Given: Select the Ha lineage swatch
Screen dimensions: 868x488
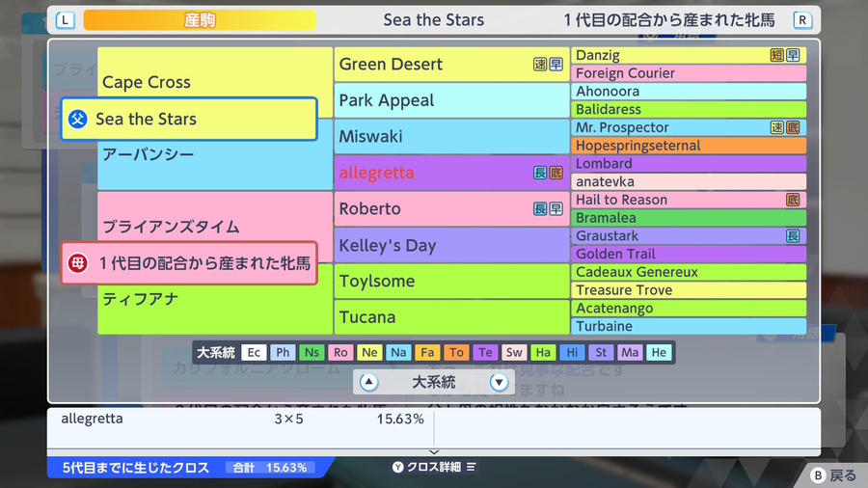Looking at the screenshot, I should tap(543, 352).
